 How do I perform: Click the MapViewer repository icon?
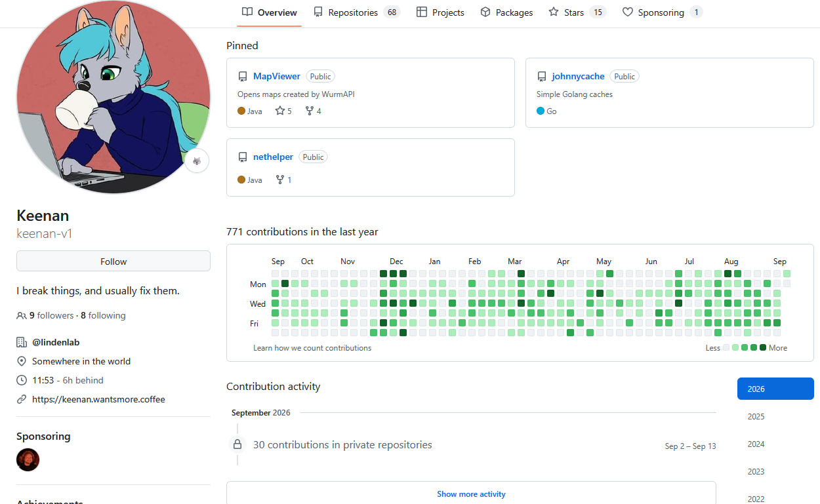coord(243,77)
